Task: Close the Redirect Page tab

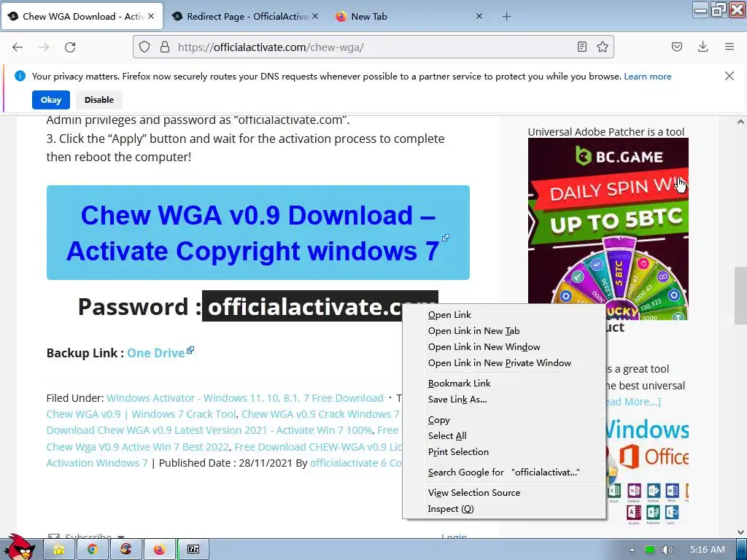Action: tap(315, 16)
